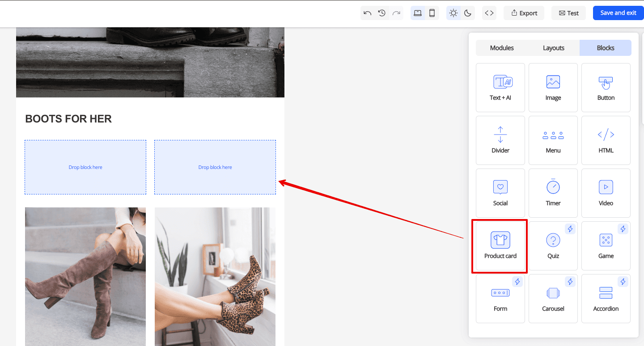Viewport: 644px width, 346px height.
Task: Pick the Video block
Action: pos(606,193)
